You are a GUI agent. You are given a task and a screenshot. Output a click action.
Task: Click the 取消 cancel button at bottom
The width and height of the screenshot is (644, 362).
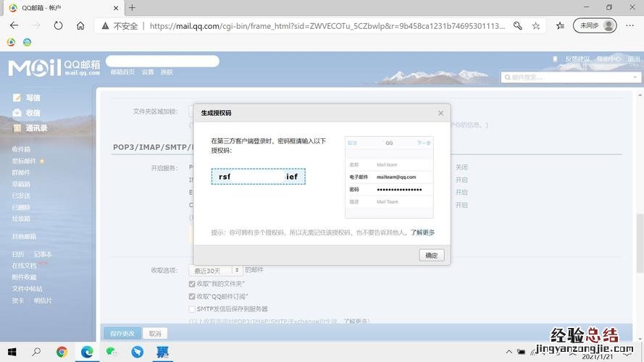coord(155,334)
